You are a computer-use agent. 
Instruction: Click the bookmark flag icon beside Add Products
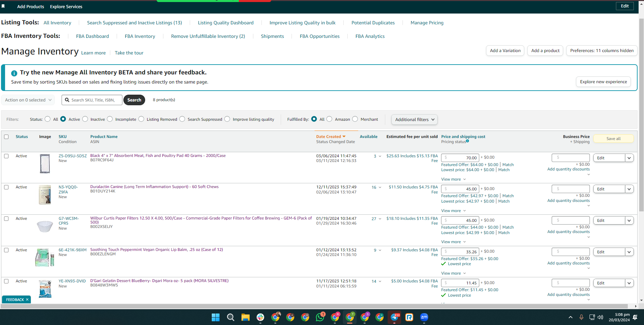tap(3, 6)
